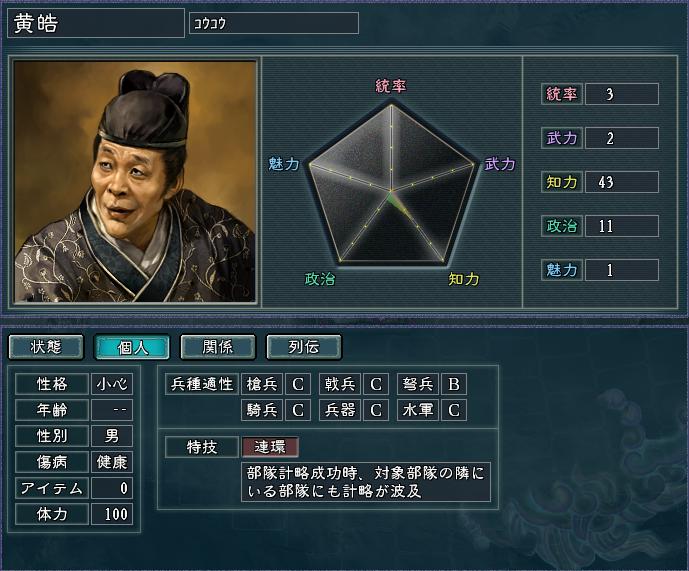Click the pentagon ability radar chart
This screenshot has height=571, width=689.
pos(391,184)
